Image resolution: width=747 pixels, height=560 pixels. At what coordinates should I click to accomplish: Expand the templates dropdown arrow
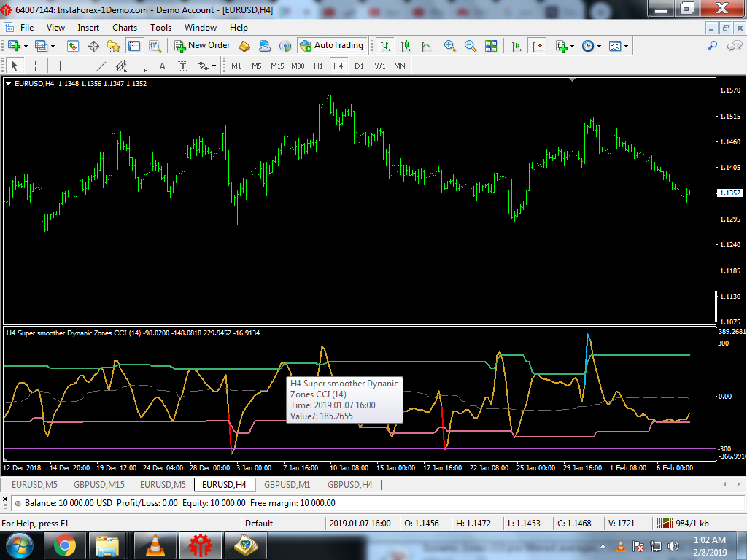click(x=626, y=45)
